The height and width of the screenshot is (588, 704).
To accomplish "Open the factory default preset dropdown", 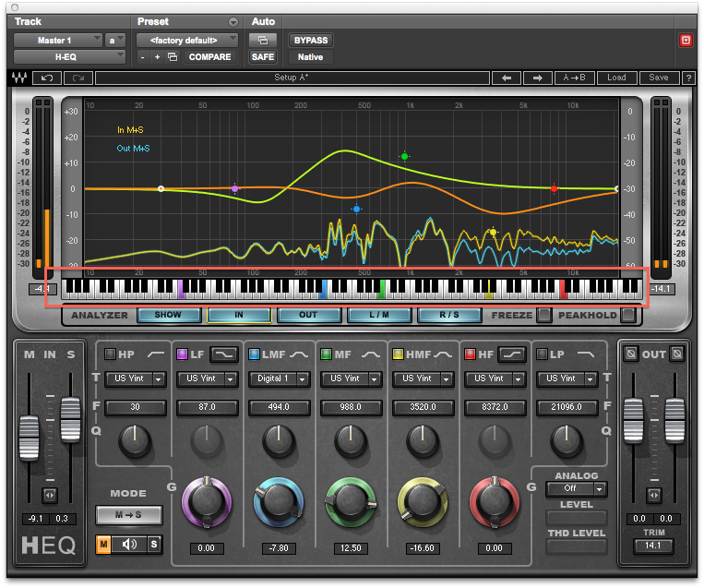I will coord(186,41).
